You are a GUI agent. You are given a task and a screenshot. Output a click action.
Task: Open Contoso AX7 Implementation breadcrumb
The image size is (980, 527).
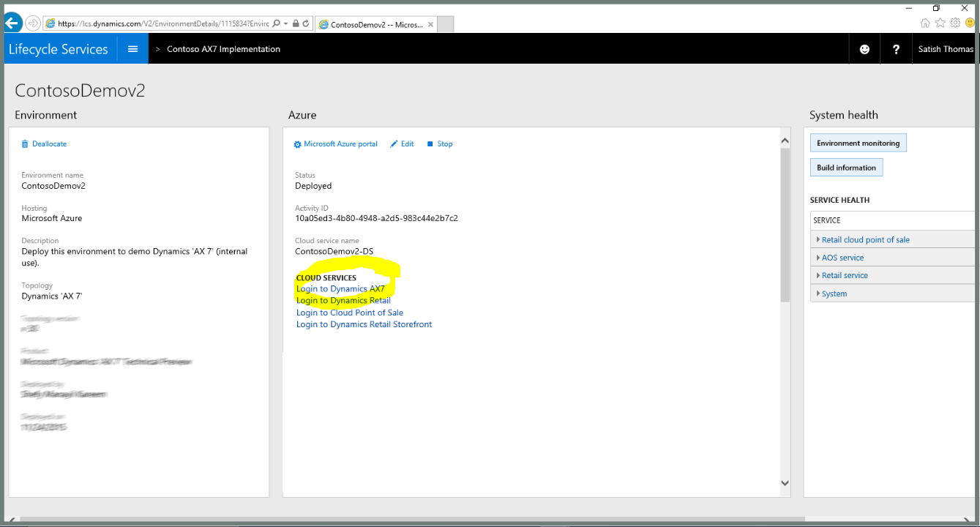click(223, 49)
